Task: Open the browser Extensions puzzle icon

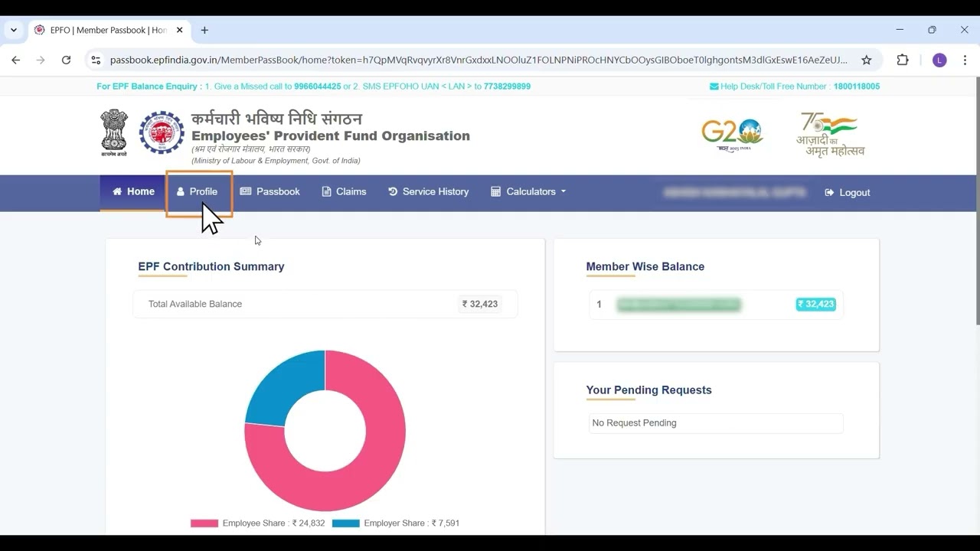Action: pos(903,60)
